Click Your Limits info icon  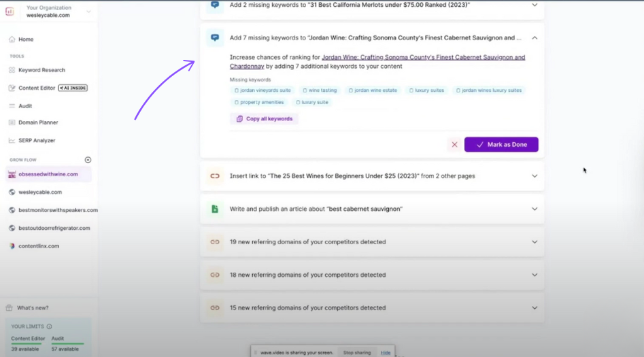click(49, 326)
